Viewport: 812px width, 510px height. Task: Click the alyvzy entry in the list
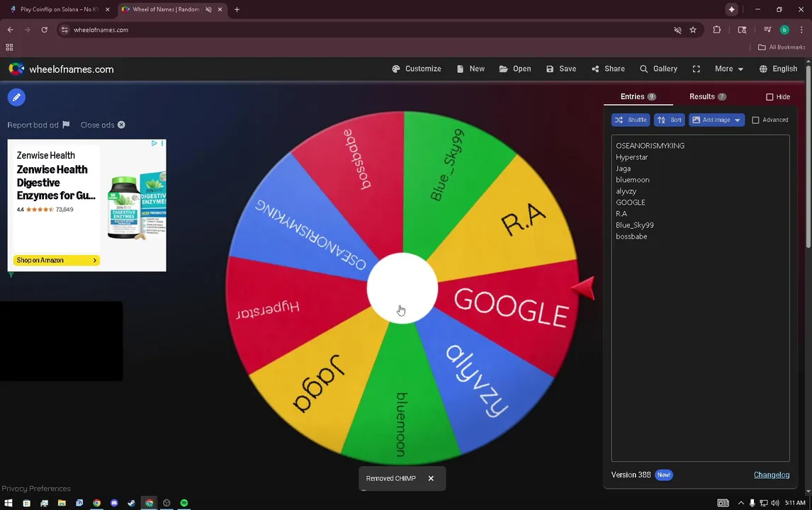click(x=626, y=191)
